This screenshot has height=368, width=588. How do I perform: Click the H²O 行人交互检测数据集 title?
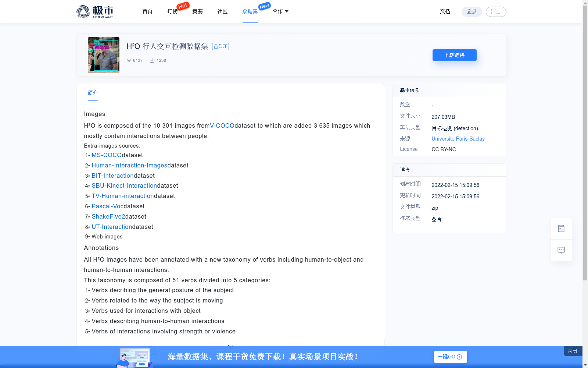click(x=167, y=46)
